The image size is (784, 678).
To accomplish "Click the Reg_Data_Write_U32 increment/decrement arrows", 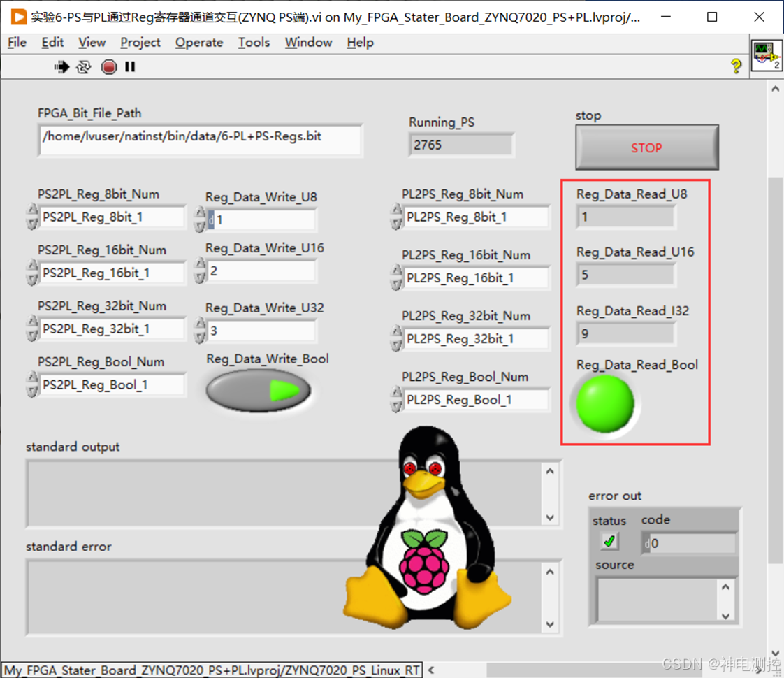I will [x=200, y=331].
